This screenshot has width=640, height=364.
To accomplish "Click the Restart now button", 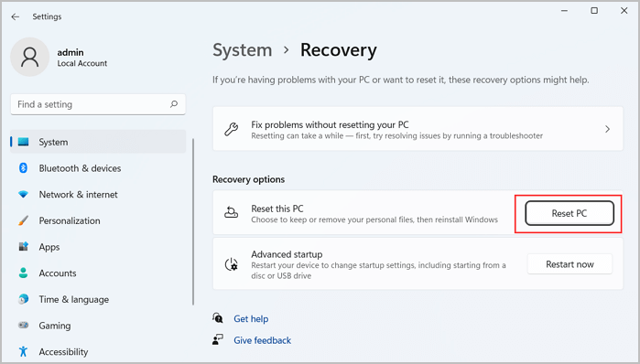I will pyautogui.click(x=569, y=264).
